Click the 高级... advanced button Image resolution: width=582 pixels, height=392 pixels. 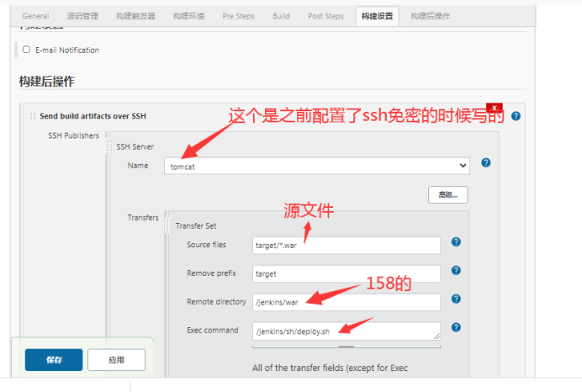pos(448,195)
